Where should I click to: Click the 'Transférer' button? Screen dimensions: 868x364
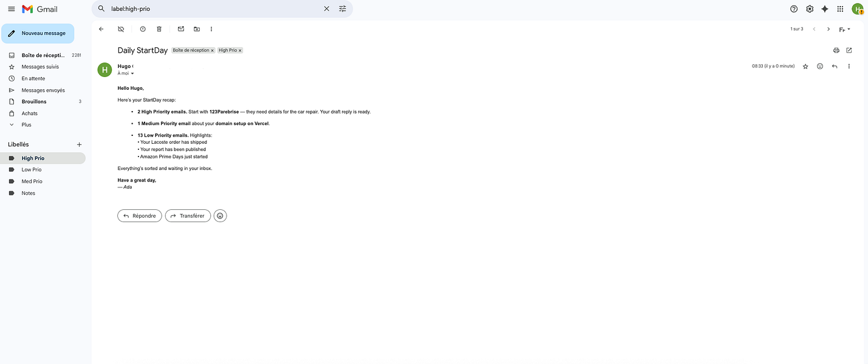[188, 215]
